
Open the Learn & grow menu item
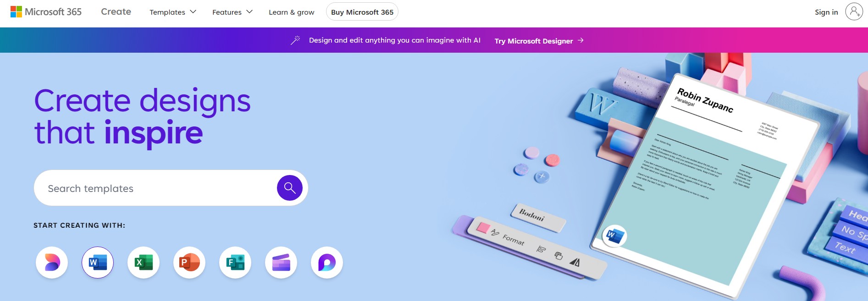[x=292, y=12]
